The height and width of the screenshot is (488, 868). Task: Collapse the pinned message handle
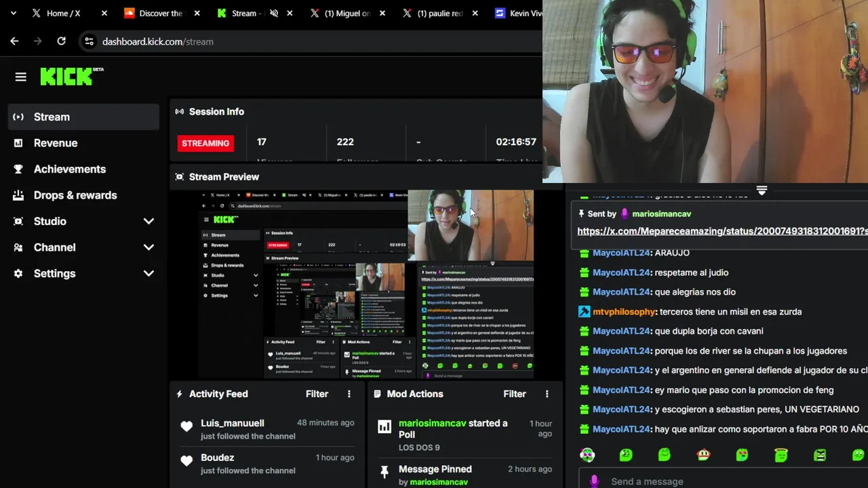click(762, 190)
